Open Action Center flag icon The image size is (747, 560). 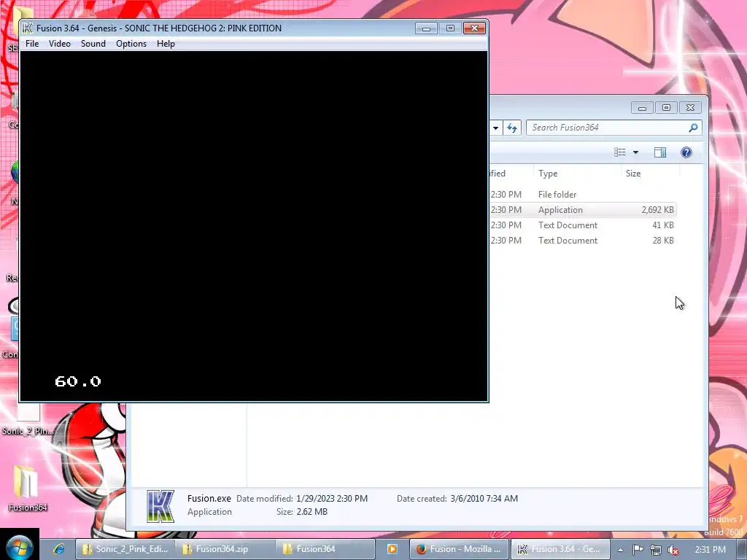pos(638,550)
